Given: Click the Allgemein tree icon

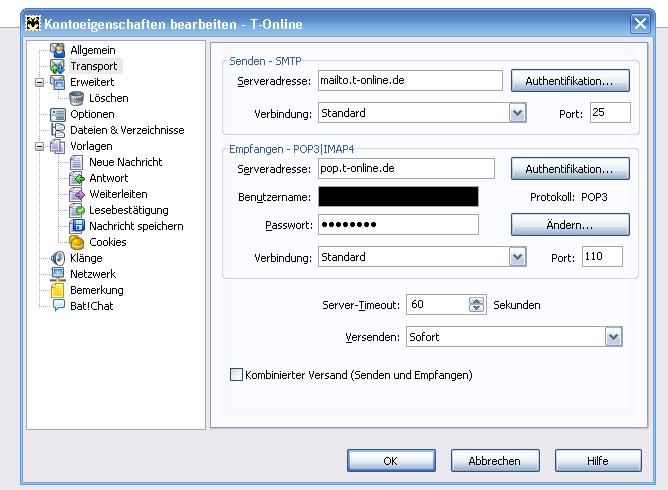Looking at the screenshot, I should coord(58,50).
